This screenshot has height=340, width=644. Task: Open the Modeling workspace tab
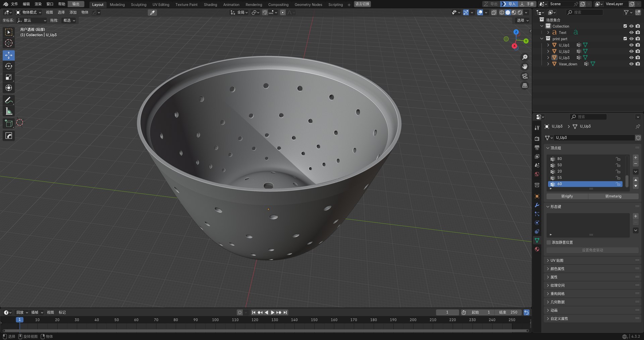(117, 5)
